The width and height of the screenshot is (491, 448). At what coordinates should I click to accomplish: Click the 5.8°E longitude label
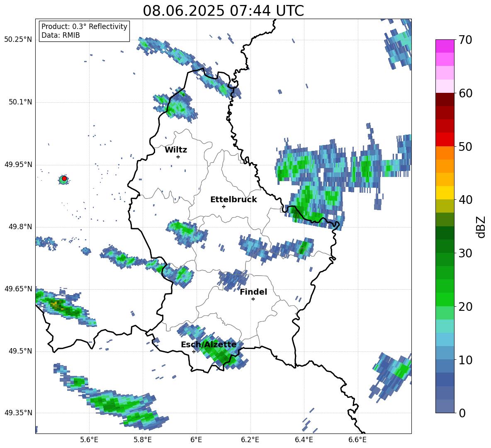coord(143,440)
